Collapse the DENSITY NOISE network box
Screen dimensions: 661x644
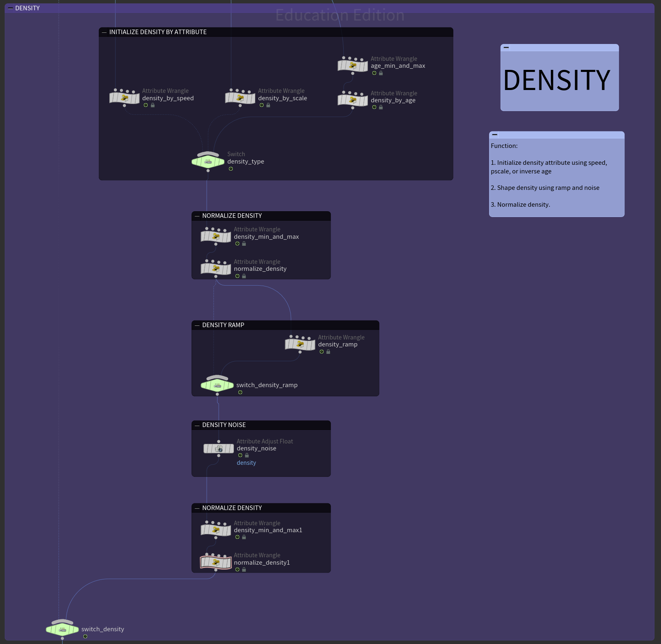[x=197, y=425]
